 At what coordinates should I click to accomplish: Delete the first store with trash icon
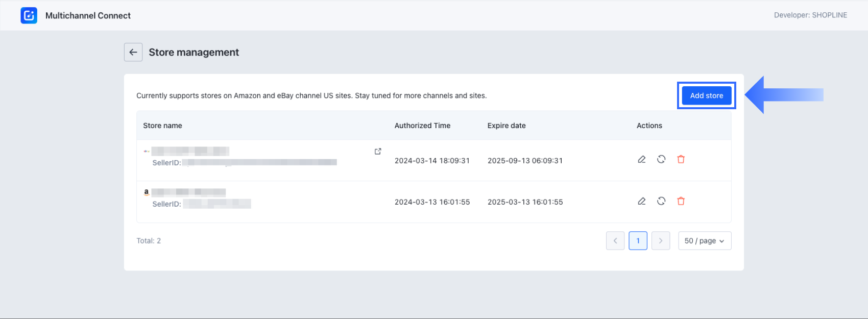click(681, 159)
